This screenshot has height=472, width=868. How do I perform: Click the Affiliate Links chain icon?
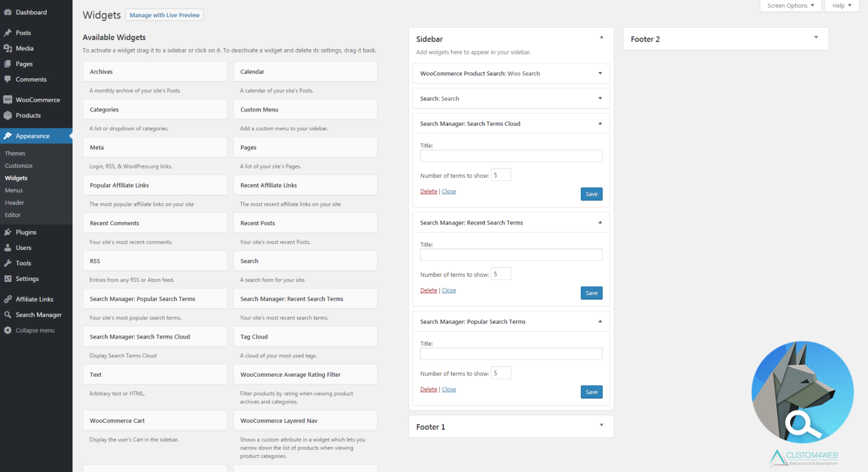tap(8, 299)
